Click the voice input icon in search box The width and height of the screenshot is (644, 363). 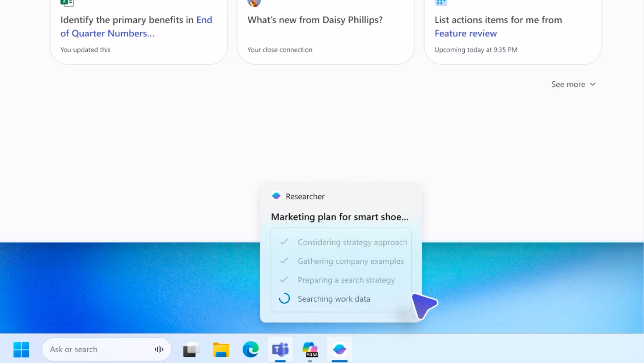pyautogui.click(x=159, y=350)
